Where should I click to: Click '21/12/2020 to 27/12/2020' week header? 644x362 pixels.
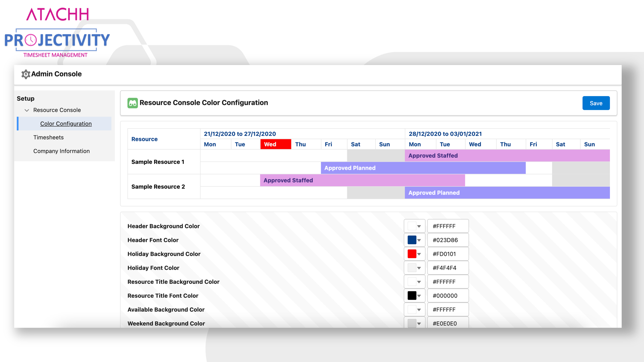(303, 134)
